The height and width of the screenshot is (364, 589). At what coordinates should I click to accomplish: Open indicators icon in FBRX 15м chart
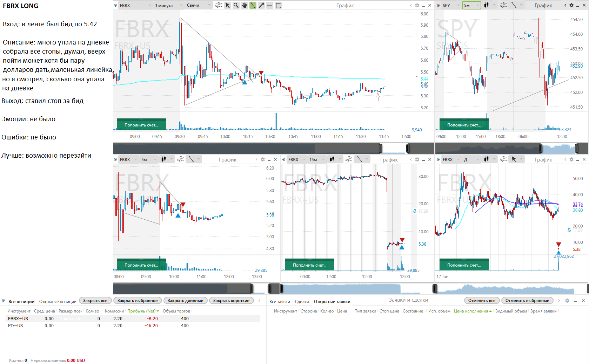[x=349, y=159]
